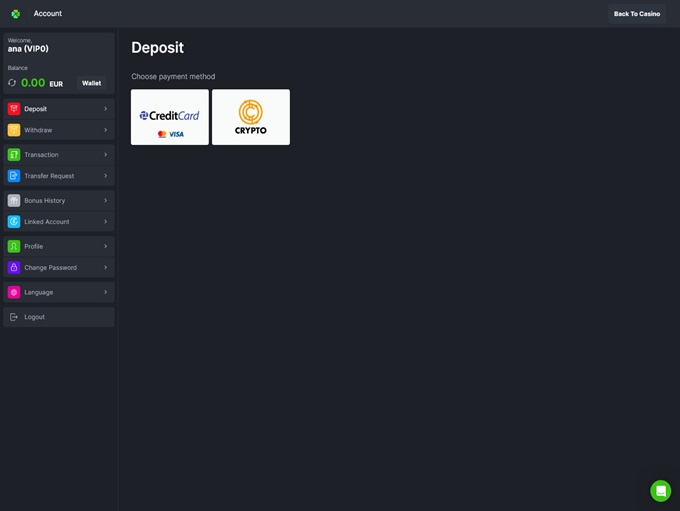
Task: Click the yellow Withdraw icon
Action: 14,130
